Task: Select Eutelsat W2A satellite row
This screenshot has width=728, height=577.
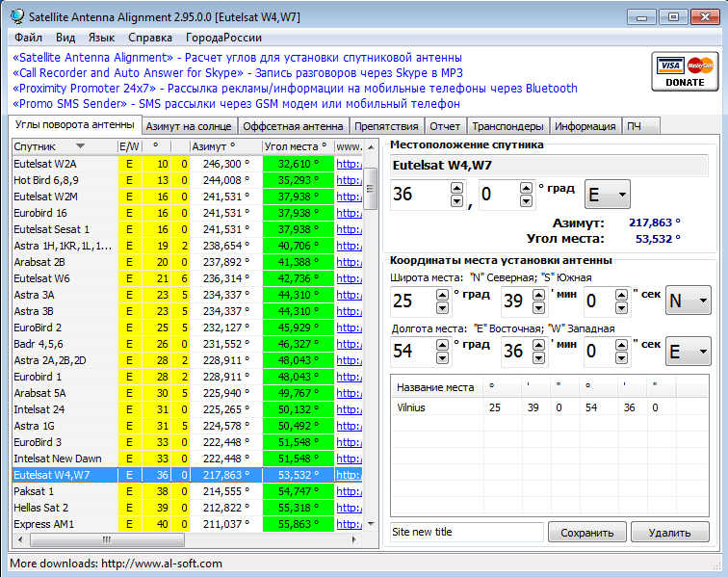Action: coord(188,164)
